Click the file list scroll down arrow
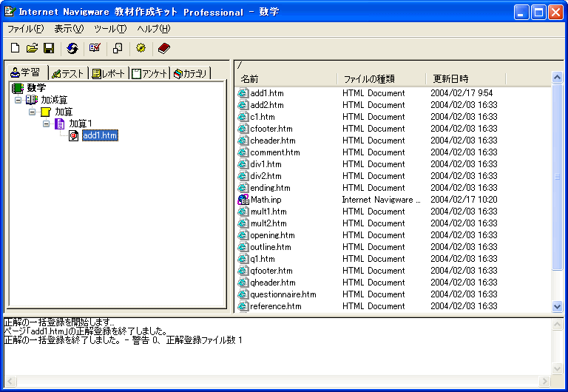The height and width of the screenshot is (392, 568). [x=558, y=306]
